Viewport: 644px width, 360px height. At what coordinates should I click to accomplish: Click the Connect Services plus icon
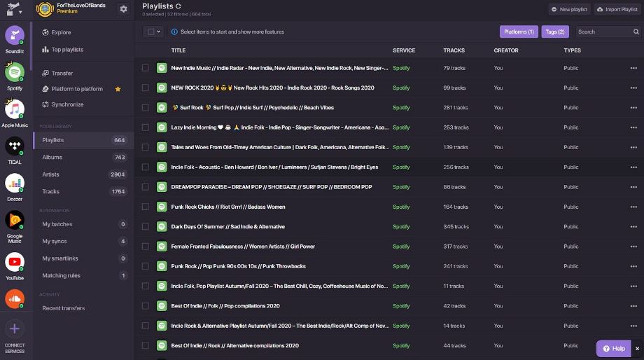coord(15,328)
